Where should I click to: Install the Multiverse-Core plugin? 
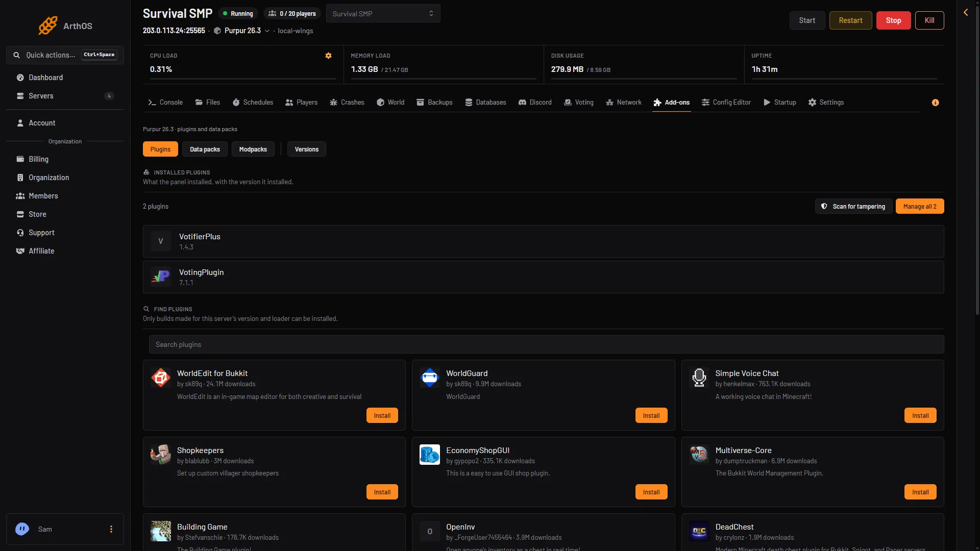[x=920, y=492]
